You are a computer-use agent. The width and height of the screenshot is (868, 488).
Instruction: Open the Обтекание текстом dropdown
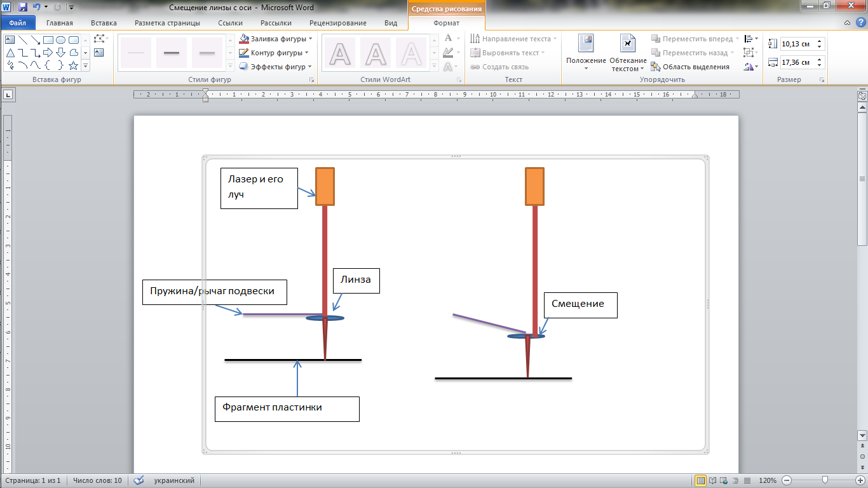(x=628, y=53)
